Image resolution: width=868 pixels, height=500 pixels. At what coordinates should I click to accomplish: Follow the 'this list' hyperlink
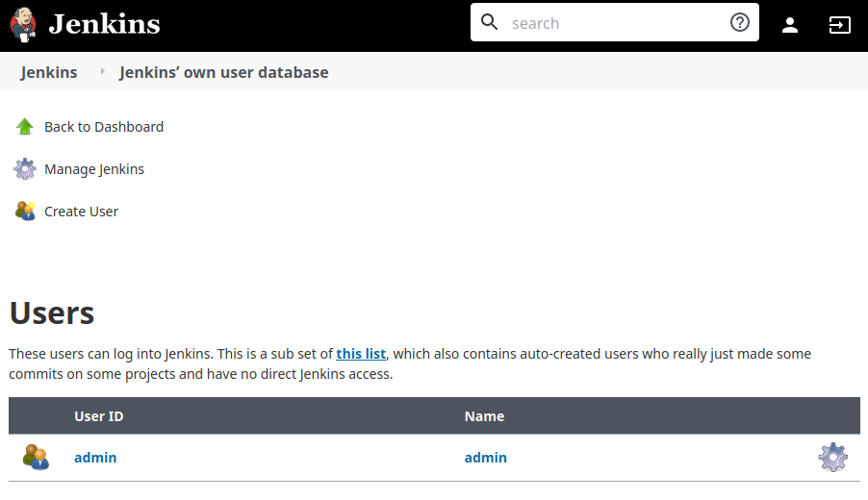click(361, 354)
